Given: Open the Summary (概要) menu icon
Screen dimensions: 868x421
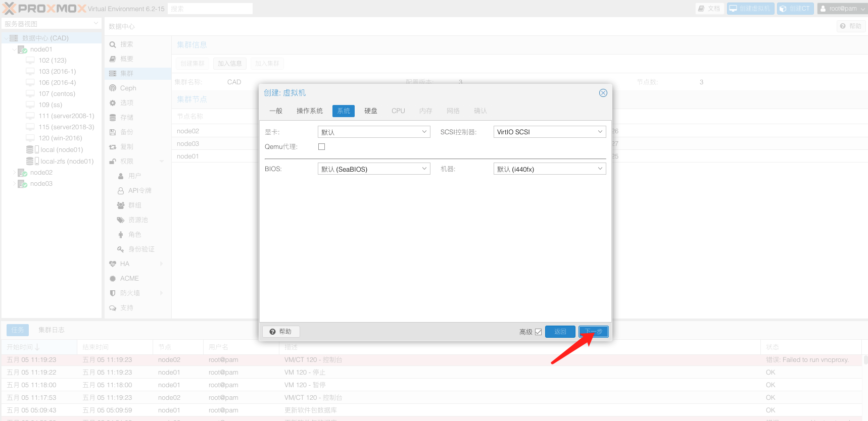Looking at the screenshot, I should [113, 59].
